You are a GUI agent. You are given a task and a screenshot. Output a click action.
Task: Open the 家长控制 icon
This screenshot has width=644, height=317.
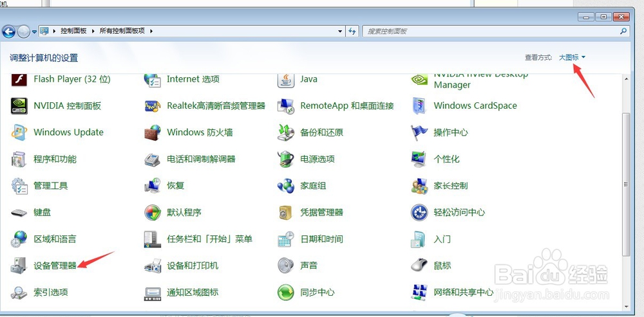click(x=419, y=186)
